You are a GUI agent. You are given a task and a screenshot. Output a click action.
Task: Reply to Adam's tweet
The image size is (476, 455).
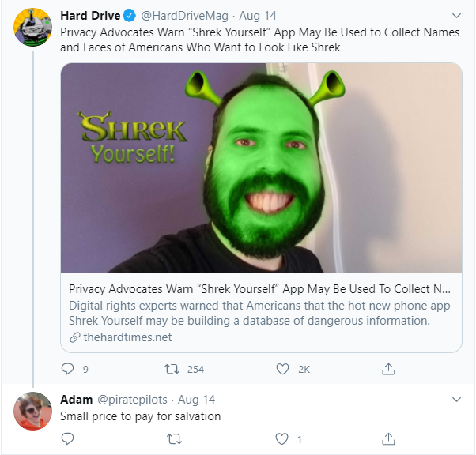click(x=68, y=438)
